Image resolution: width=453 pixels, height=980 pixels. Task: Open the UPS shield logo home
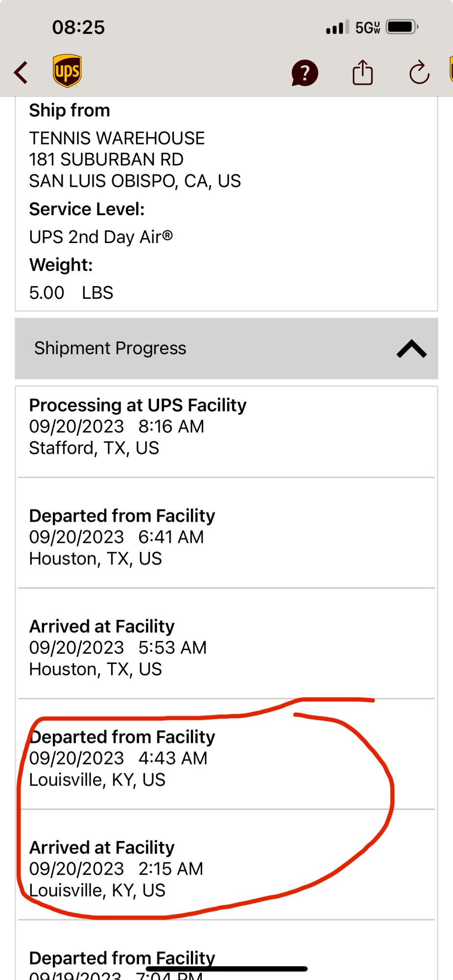(67, 71)
